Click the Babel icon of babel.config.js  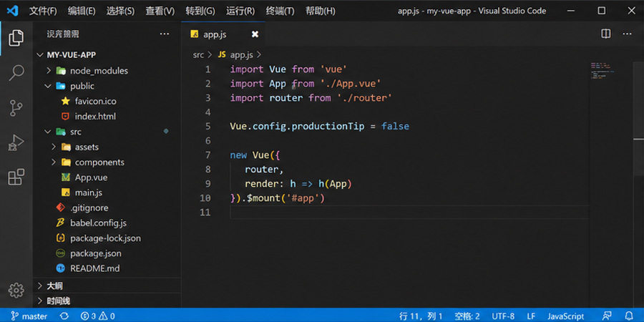click(x=60, y=223)
